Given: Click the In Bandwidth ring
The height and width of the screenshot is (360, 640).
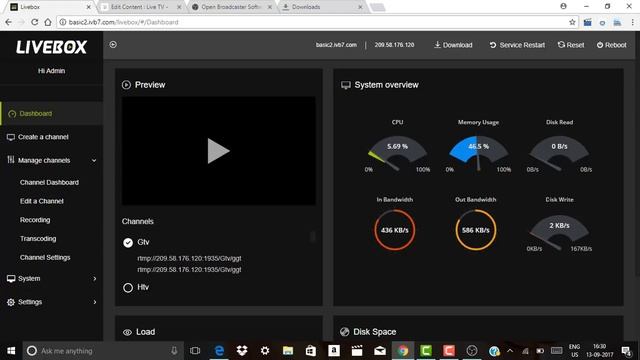Looking at the screenshot, I should click(395, 230).
